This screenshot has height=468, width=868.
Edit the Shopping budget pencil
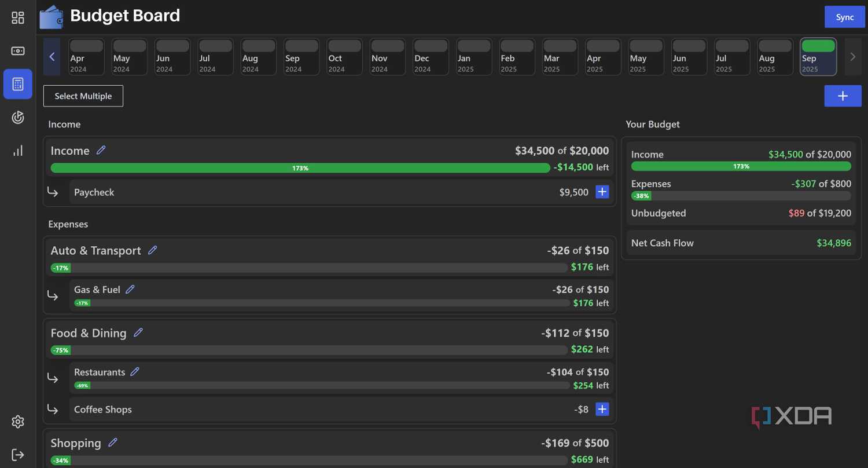[x=113, y=443]
